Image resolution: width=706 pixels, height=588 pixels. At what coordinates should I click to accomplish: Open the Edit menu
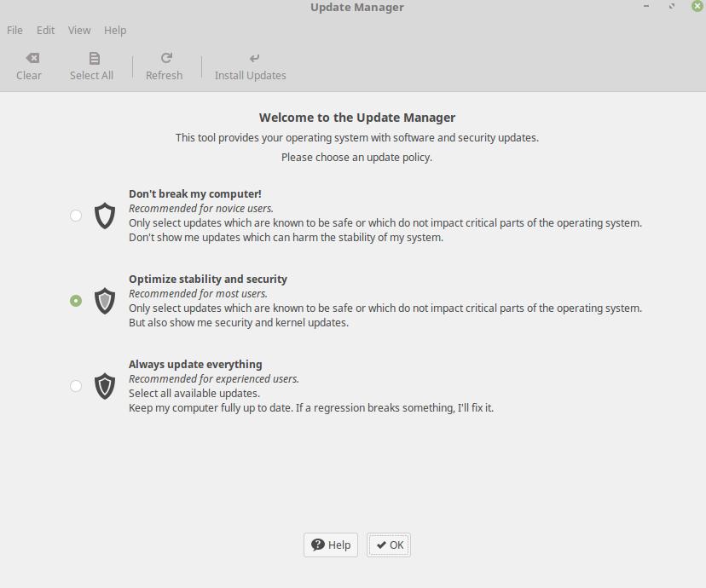pyautogui.click(x=45, y=30)
